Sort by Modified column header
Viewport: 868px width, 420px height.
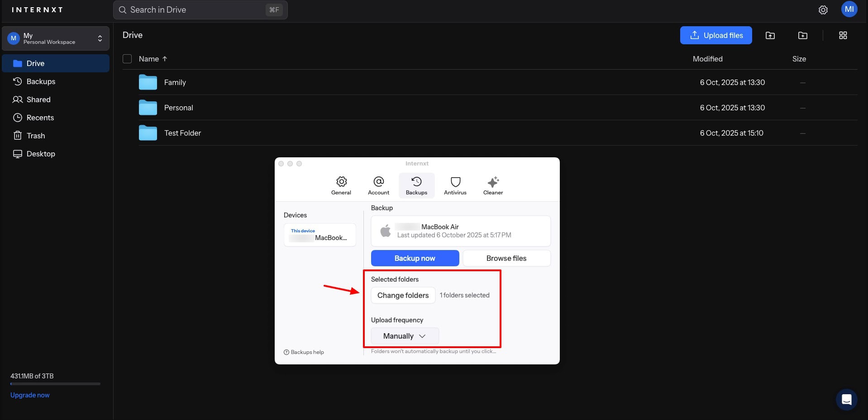click(708, 59)
